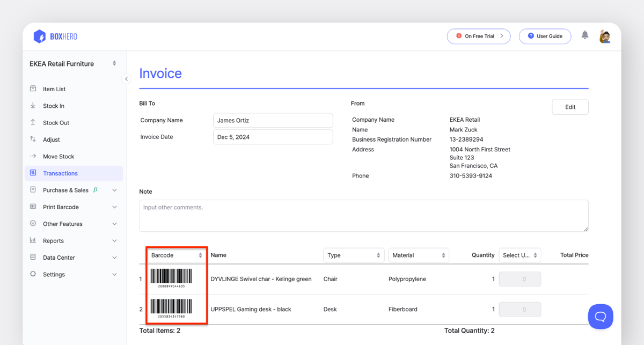Viewport: 644px width, 345px height.
Task: Expand the Reports section
Action: 54,240
